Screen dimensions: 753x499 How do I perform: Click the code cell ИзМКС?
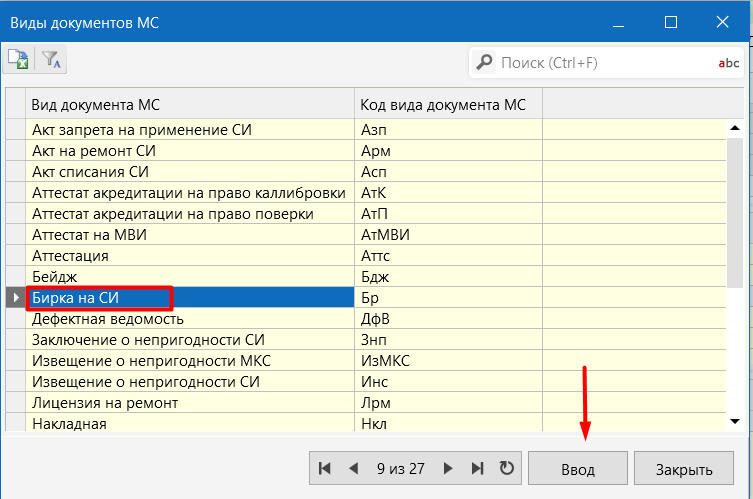click(449, 361)
